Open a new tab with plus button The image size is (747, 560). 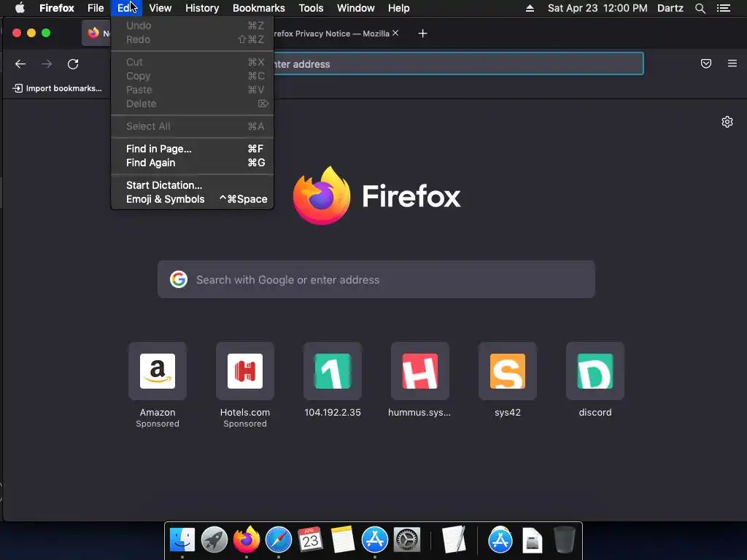(x=422, y=34)
